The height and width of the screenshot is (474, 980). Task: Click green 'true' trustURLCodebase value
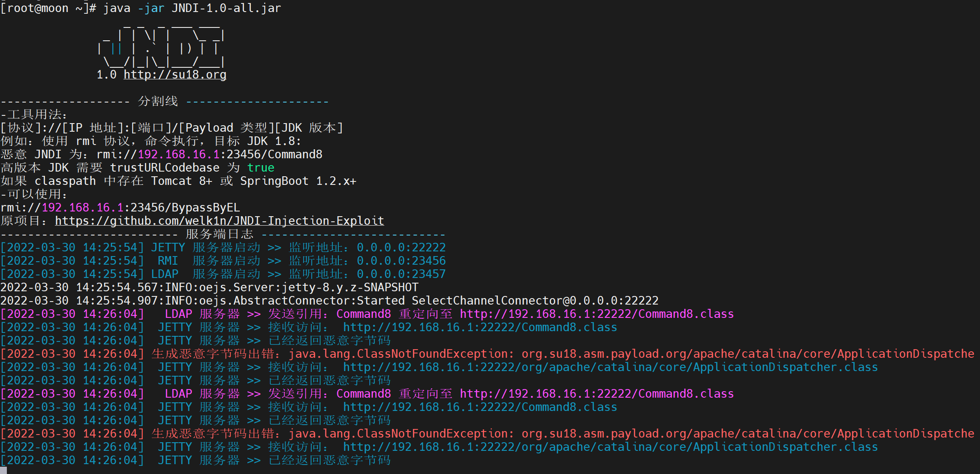[260, 168]
